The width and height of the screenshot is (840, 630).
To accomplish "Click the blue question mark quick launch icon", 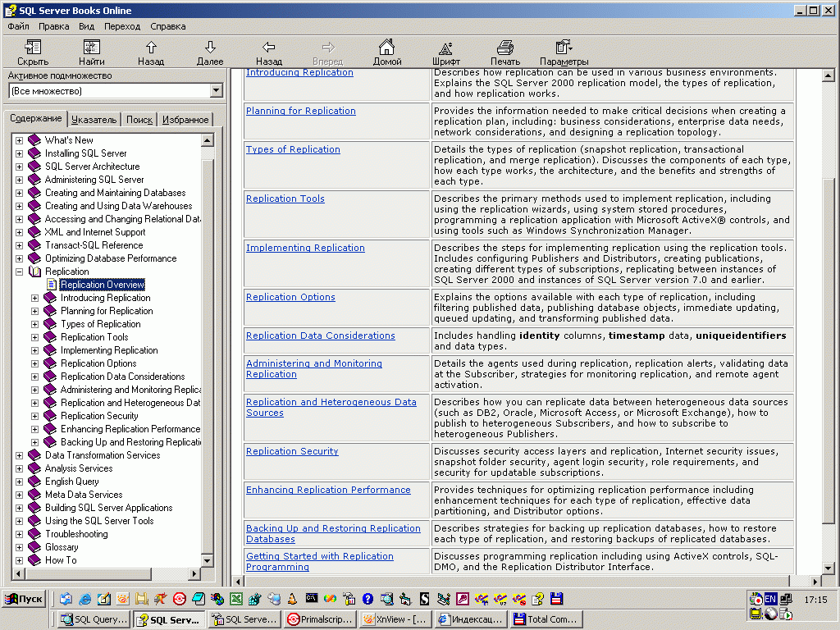I will [x=367, y=599].
